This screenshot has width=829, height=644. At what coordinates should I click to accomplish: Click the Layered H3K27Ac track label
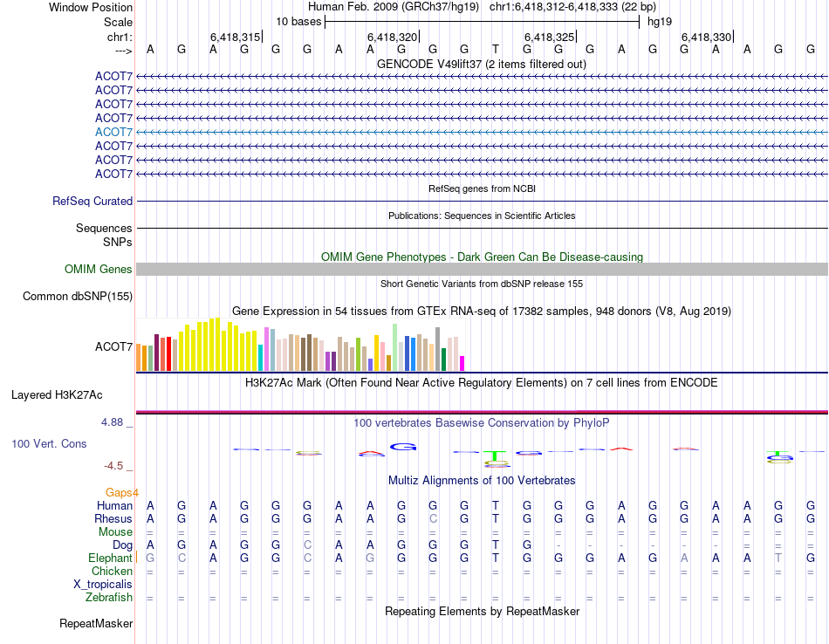(x=57, y=395)
